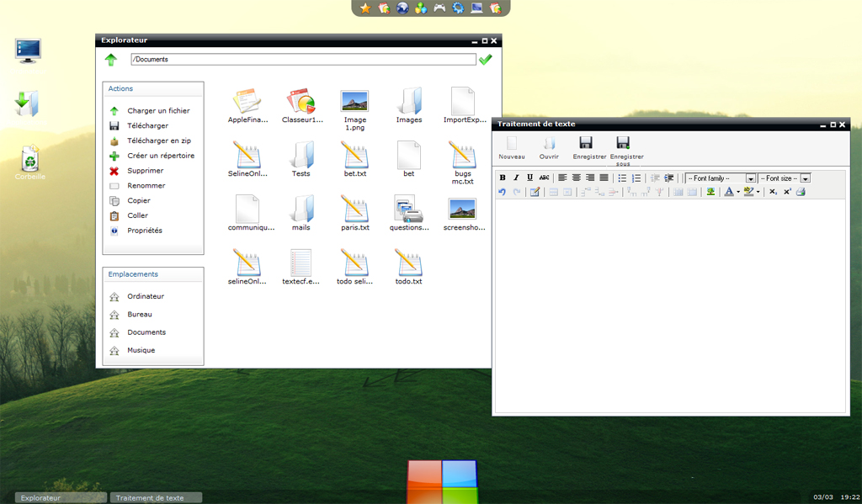This screenshot has height=504, width=862.
Task: Select the AppleFina... notes file
Action: pos(247,105)
